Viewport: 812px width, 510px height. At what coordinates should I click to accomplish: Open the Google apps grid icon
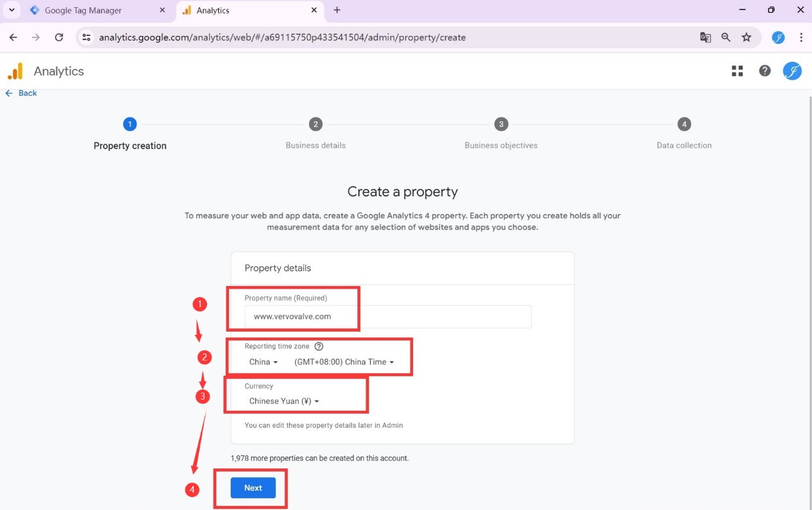tap(737, 71)
